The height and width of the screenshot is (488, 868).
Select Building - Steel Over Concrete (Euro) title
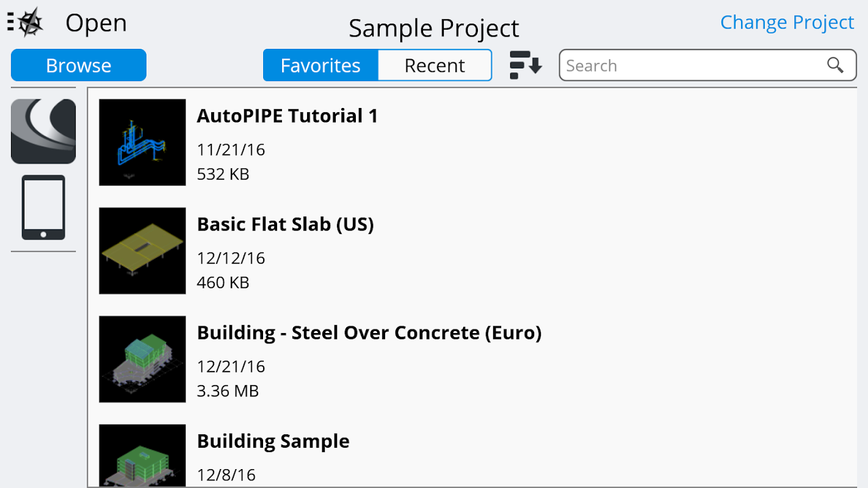pyautogui.click(x=369, y=333)
